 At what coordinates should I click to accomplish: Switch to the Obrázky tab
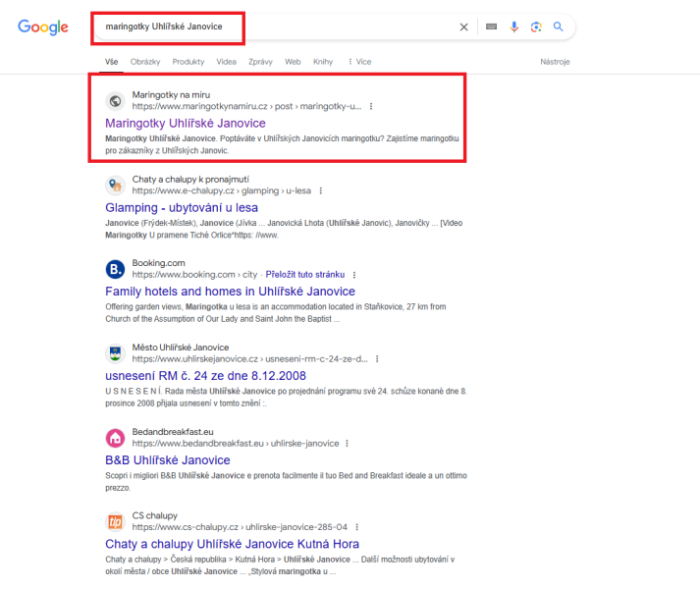point(145,62)
